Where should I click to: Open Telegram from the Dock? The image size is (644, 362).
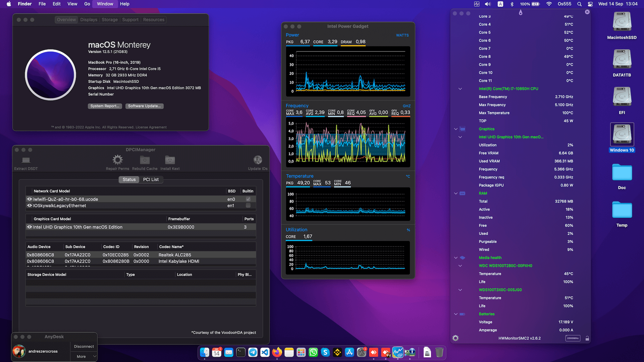click(253, 352)
